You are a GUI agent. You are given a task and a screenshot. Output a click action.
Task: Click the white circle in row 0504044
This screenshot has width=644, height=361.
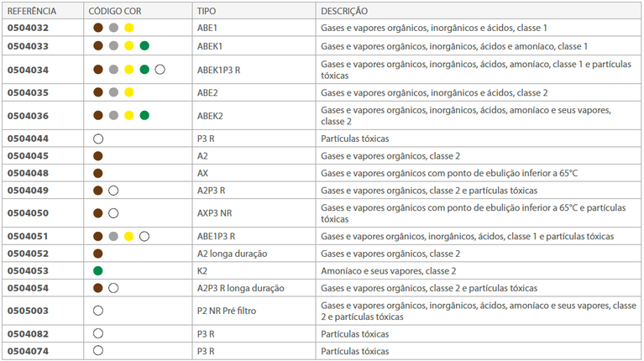click(98, 139)
